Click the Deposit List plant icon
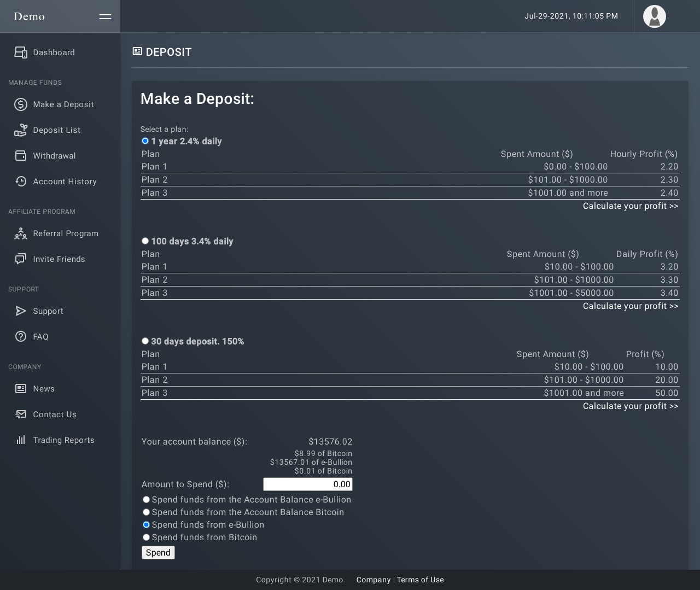700x590 pixels. [21, 130]
